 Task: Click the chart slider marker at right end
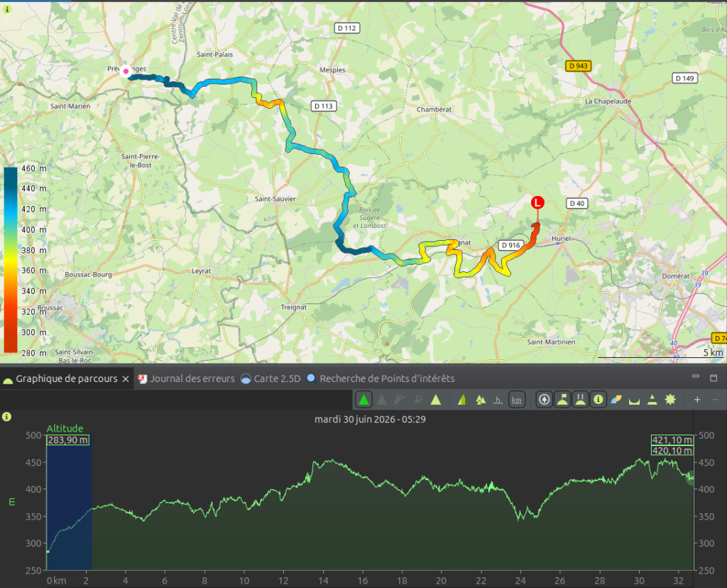click(x=690, y=478)
